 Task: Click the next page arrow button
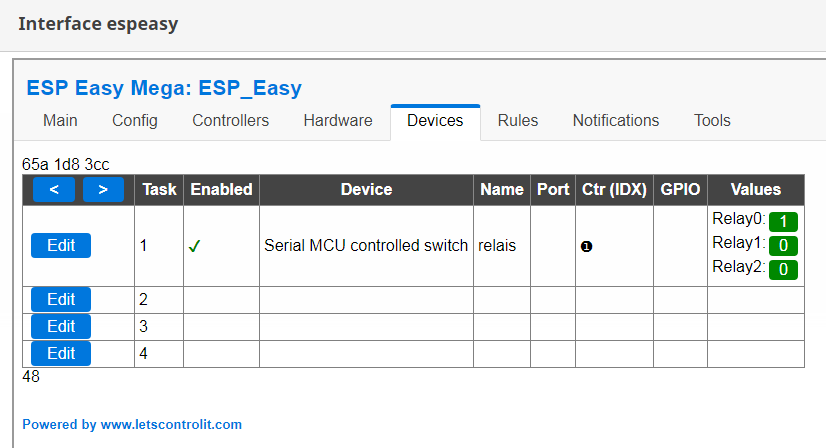(x=103, y=189)
